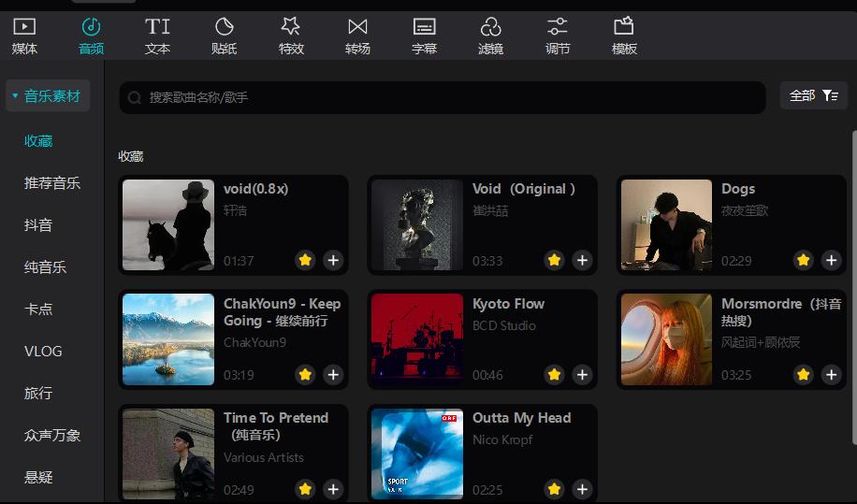The height and width of the screenshot is (504, 857).
Task: Open the 滤镜 filters icon
Action: coord(491,36)
